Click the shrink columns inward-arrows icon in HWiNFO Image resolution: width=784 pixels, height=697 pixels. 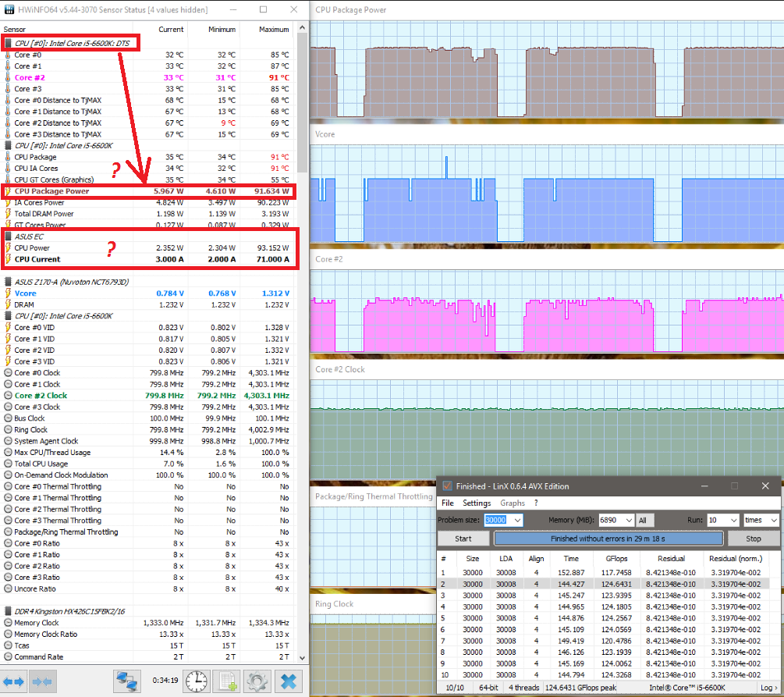tap(42, 681)
